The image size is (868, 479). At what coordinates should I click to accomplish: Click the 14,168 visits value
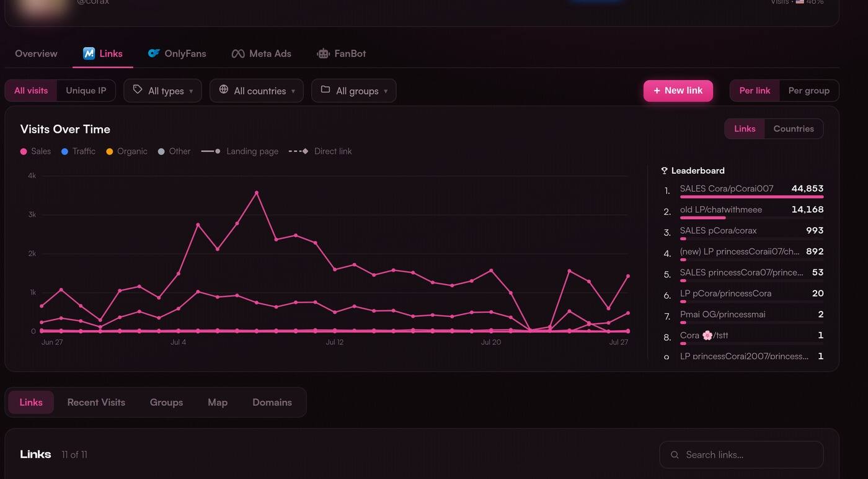point(807,210)
